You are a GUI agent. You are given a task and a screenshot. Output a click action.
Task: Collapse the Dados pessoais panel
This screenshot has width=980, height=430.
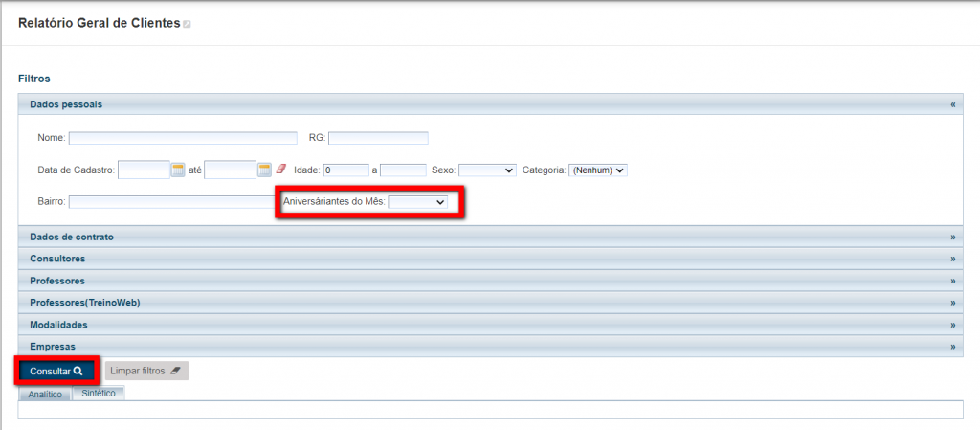tap(952, 104)
